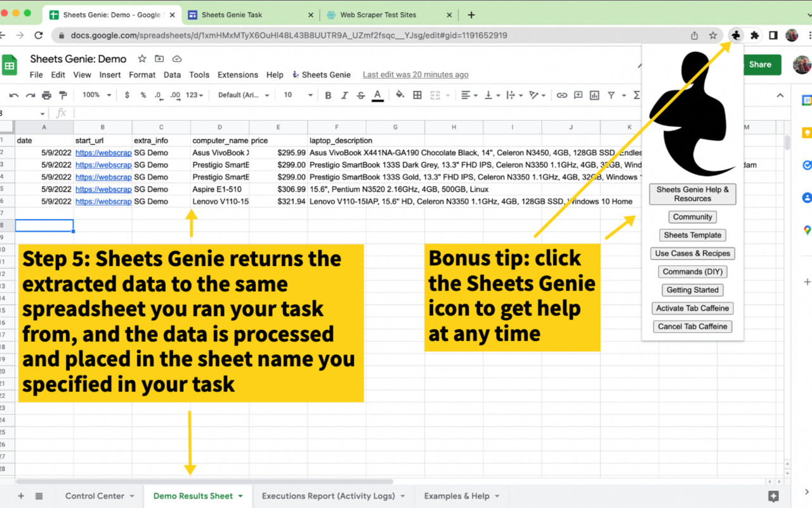Click the cloud document status icon
This screenshot has width=812, height=508.
(x=177, y=59)
